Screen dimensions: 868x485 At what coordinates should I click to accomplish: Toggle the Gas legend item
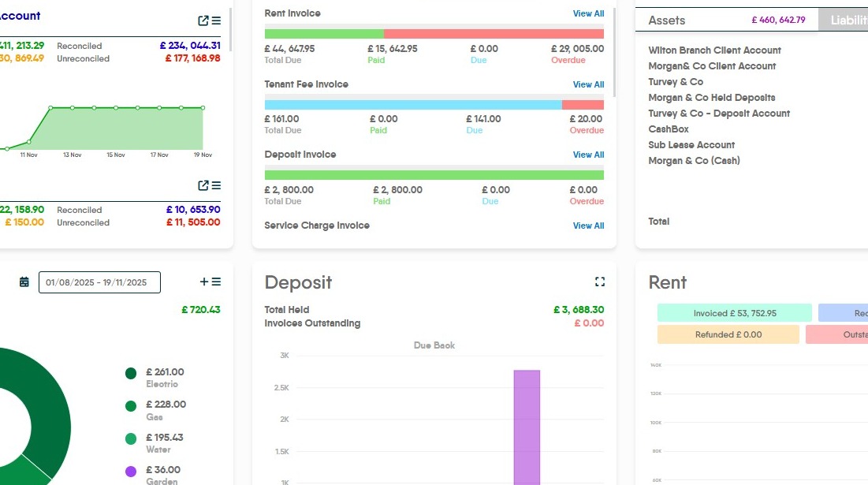[x=131, y=405]
